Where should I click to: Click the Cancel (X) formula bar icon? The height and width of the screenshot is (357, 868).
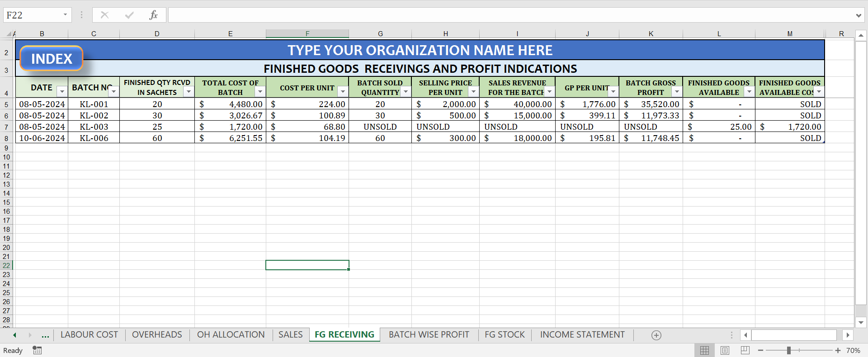[104, 15]
